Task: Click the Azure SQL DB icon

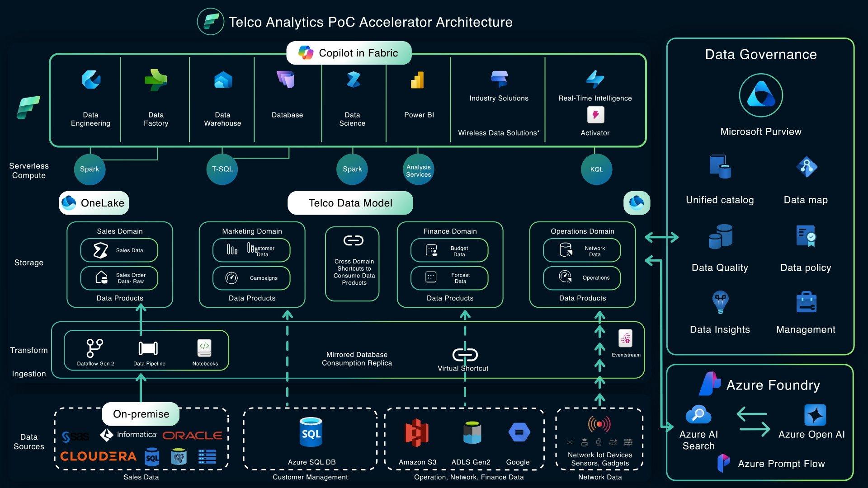Action: point(311,432)
